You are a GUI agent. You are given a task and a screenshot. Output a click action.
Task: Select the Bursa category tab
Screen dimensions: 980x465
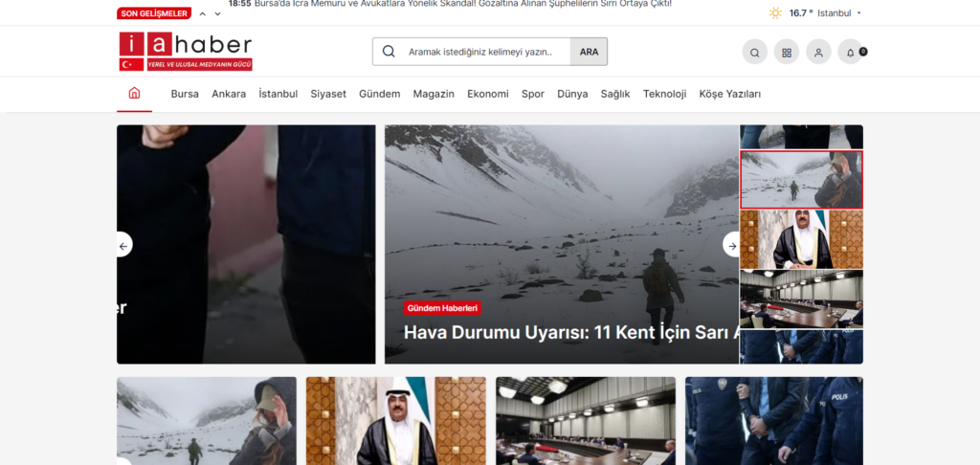185,94
